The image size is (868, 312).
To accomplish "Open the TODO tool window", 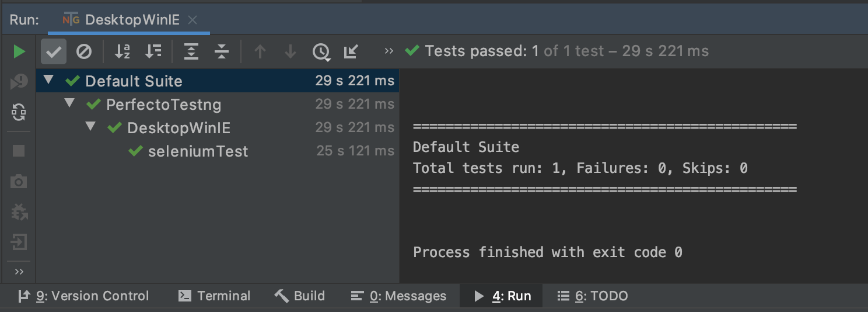I will pyautogui.click(x=593, y=296).
